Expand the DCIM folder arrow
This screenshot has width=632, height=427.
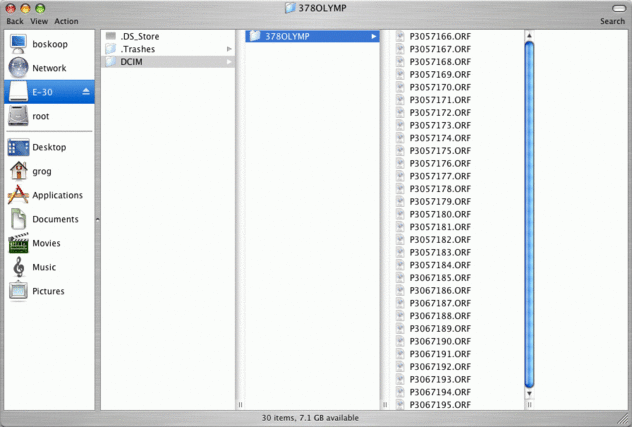coord(229,62)
